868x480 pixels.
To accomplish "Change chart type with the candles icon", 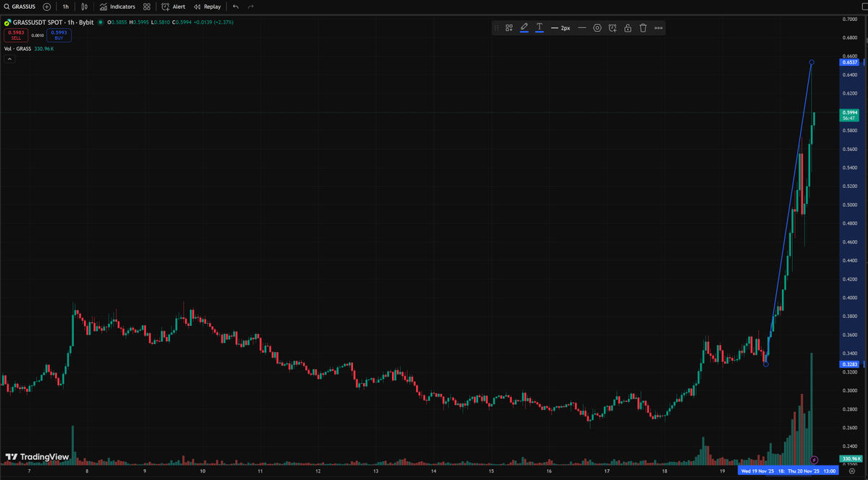I will 85,7.
